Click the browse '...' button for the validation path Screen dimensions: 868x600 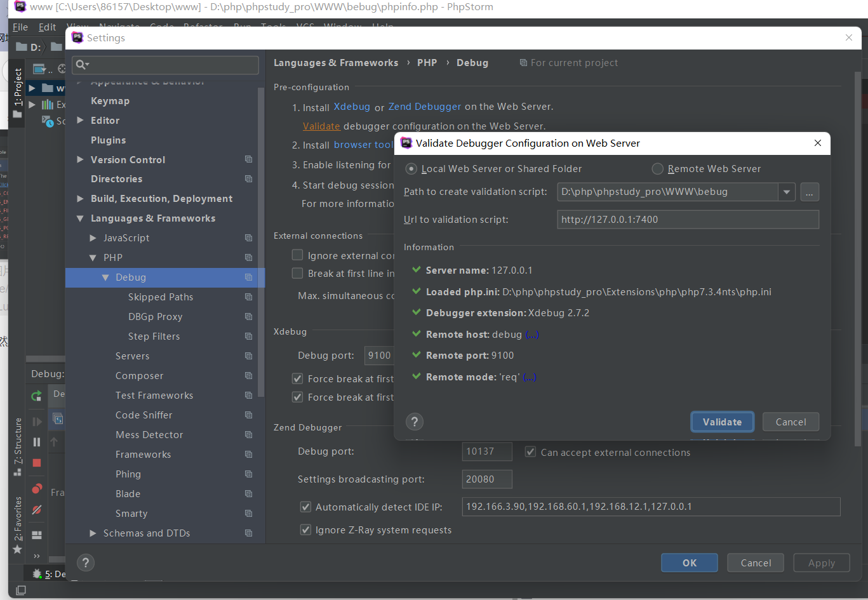click(x=810, y=192)
